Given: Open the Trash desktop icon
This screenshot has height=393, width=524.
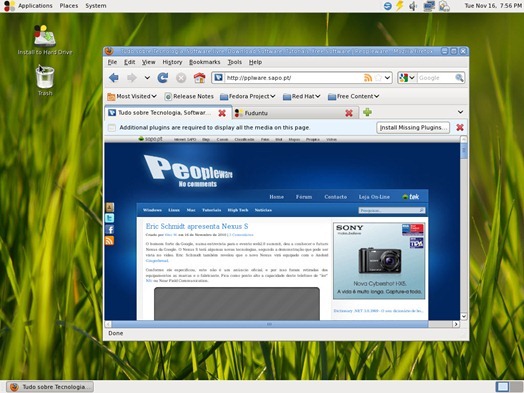Looking at the screenshot, I should (x=45, y=80).
